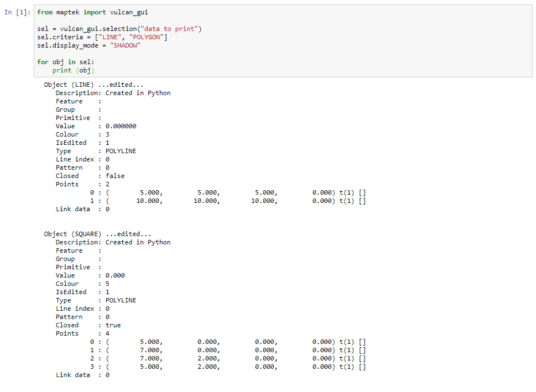The image size is (536, 392).
Task: Click the last Link data line
Action: click(83, 375)
